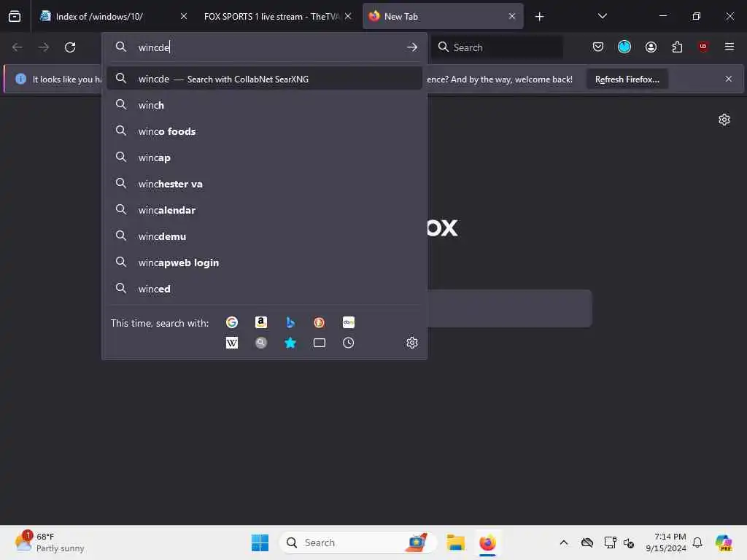Open the weather widget showing 68°F
747x560 pixels.
50,542
